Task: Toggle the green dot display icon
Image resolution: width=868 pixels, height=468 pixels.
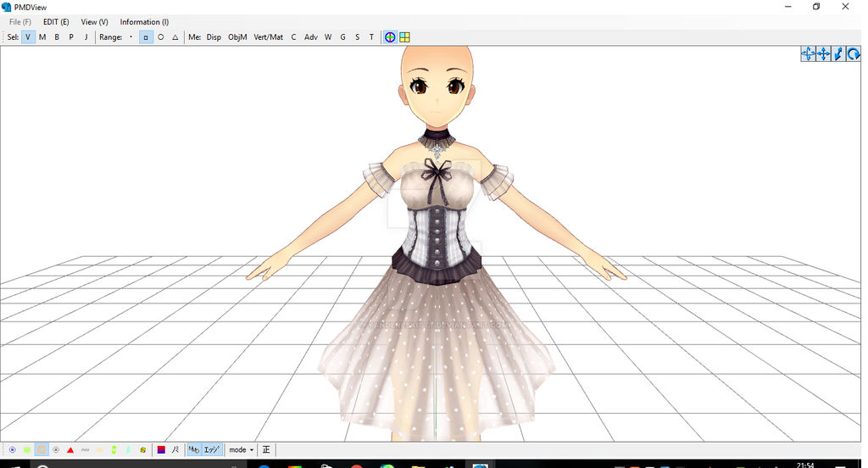Action: pyautogui.click(x=26, y=449)
